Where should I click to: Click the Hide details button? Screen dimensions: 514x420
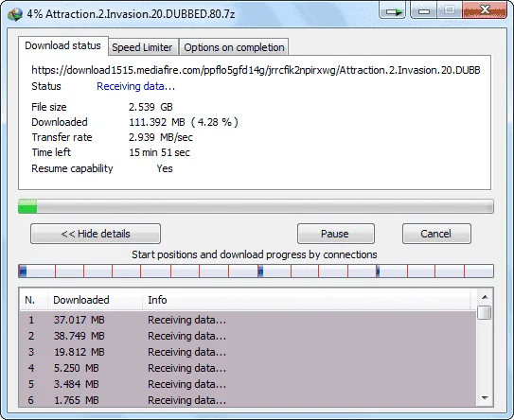[96, 234]
